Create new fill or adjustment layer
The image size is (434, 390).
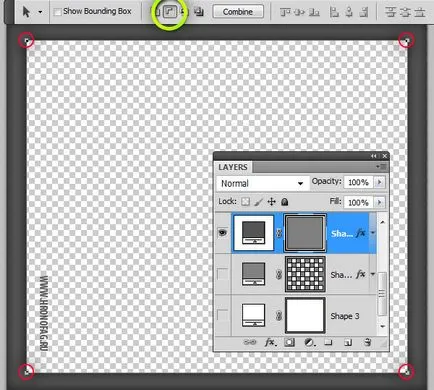pyautogui.click(x=309, y=342)
